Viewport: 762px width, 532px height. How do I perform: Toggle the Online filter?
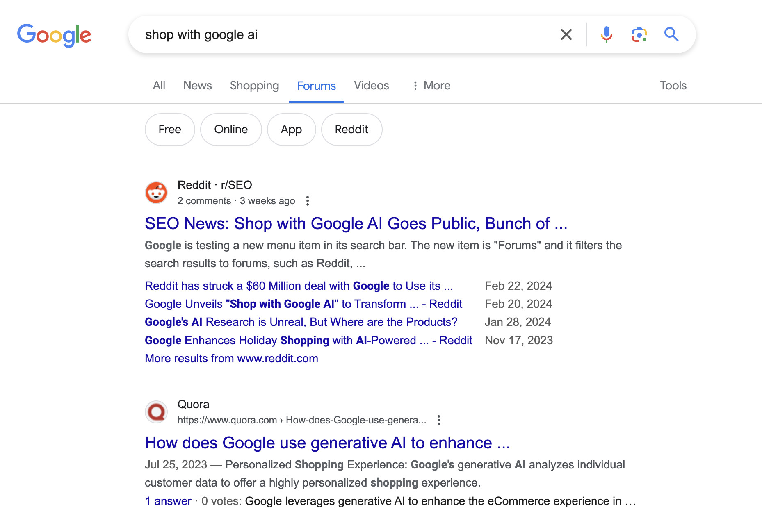point(230,130)
